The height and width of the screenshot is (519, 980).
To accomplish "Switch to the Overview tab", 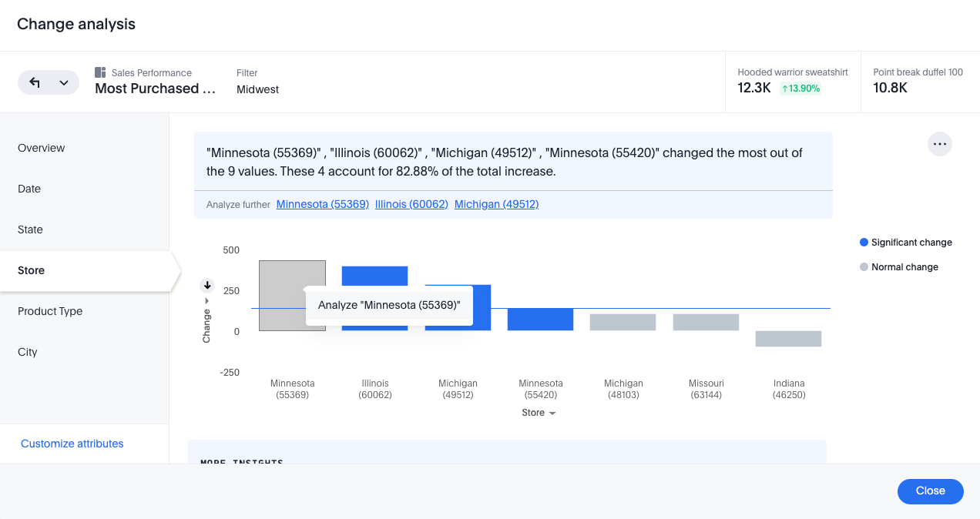I will tap(42, 148).
